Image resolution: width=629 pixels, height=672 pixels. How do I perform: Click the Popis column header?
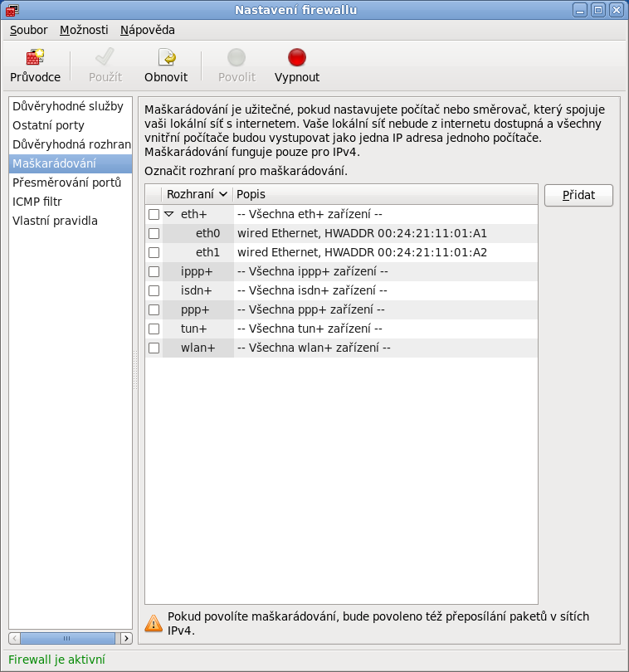(385, 195)
